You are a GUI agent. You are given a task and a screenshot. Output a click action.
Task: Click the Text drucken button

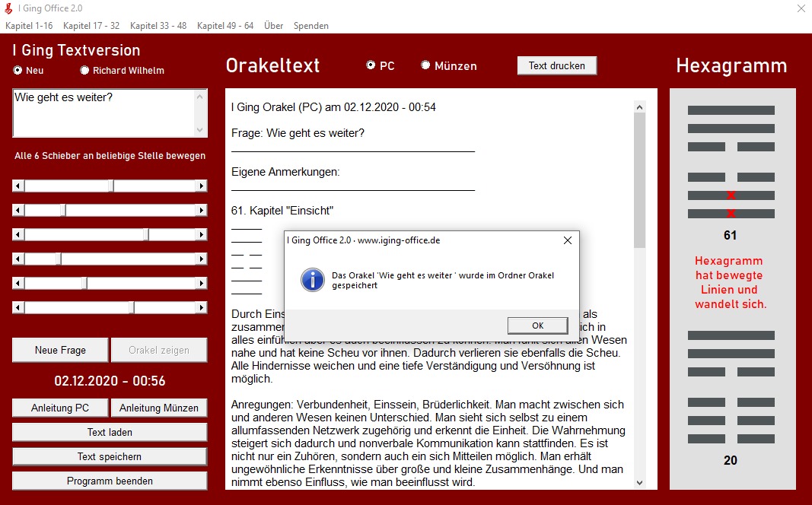[x=557, y=65]
